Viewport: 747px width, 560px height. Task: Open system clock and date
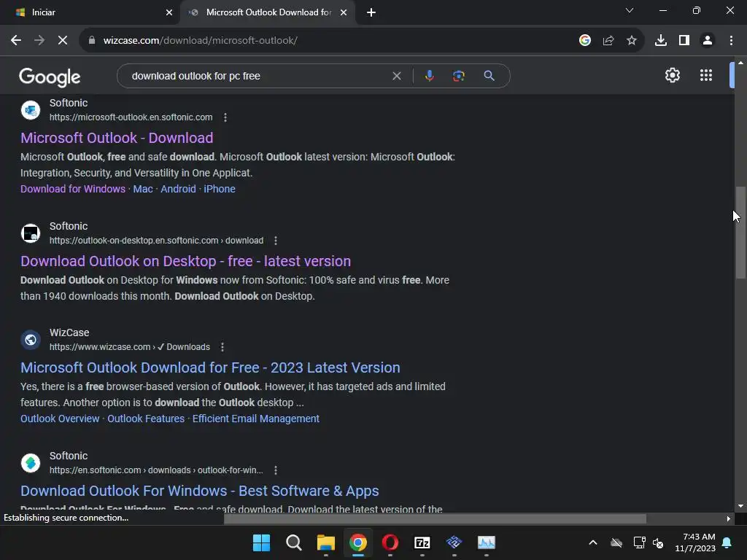coord(695,542)
